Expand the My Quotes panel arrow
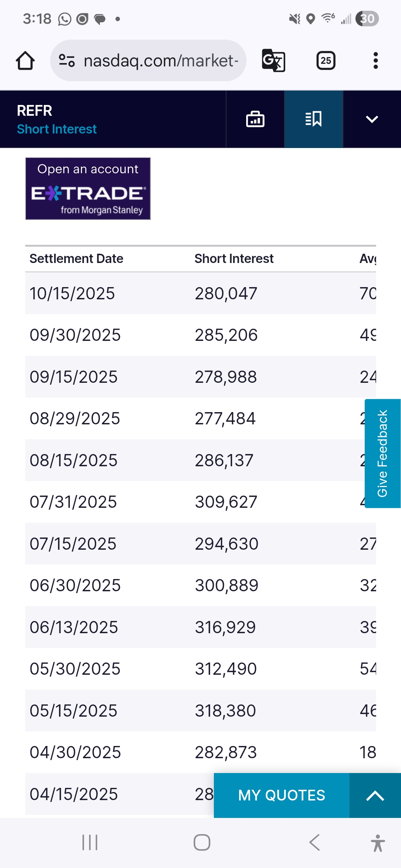 (375, 796)
